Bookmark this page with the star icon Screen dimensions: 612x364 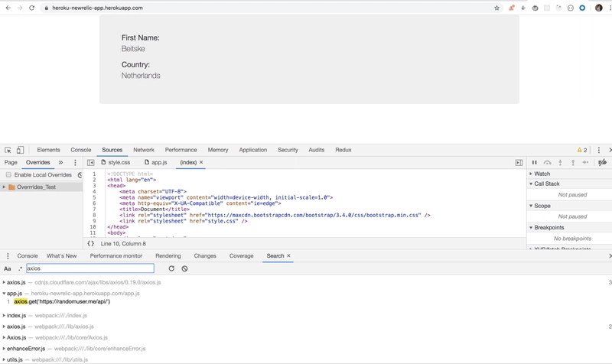[x=496, y=8]
